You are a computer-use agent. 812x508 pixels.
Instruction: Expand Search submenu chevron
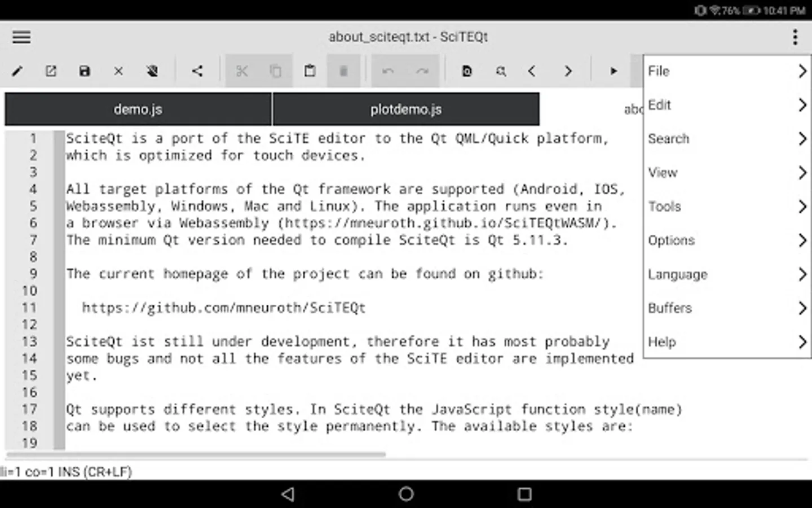tap(802, 139)
